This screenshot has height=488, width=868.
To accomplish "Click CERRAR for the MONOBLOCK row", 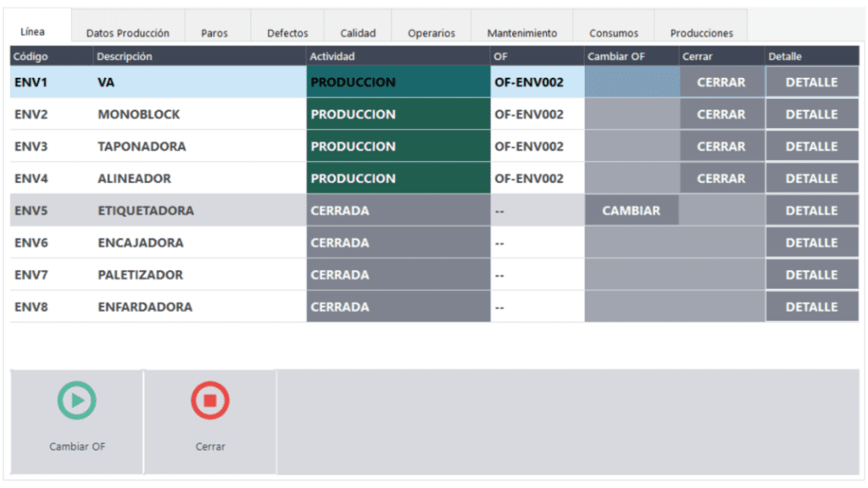I will tap(721, 114).
